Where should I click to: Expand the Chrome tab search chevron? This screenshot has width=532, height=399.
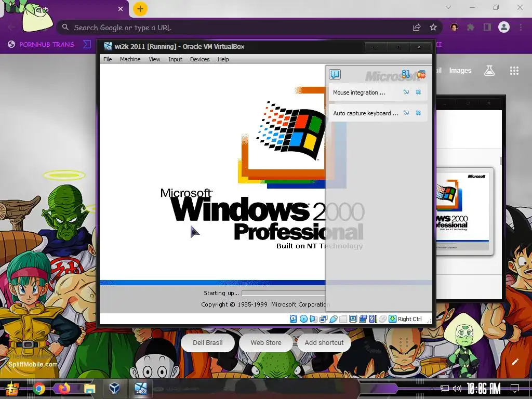coord(448,7)
